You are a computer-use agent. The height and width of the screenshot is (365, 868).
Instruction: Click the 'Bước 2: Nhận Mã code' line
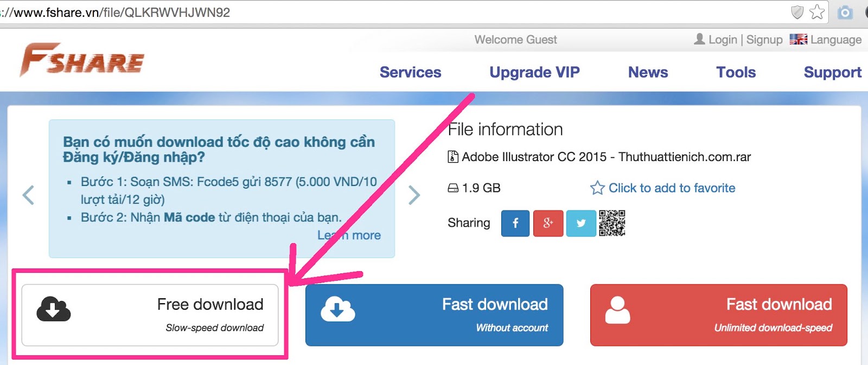pos(211,217)
